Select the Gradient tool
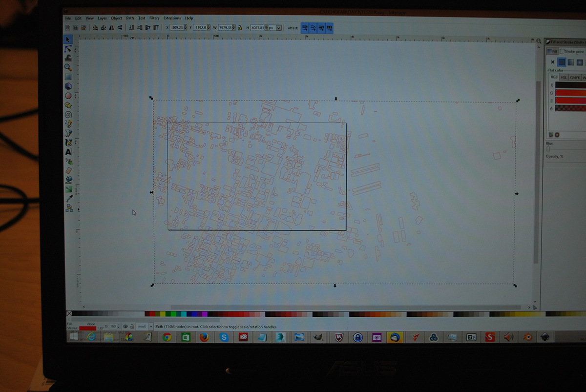586x392 pixels. [68, 189]
